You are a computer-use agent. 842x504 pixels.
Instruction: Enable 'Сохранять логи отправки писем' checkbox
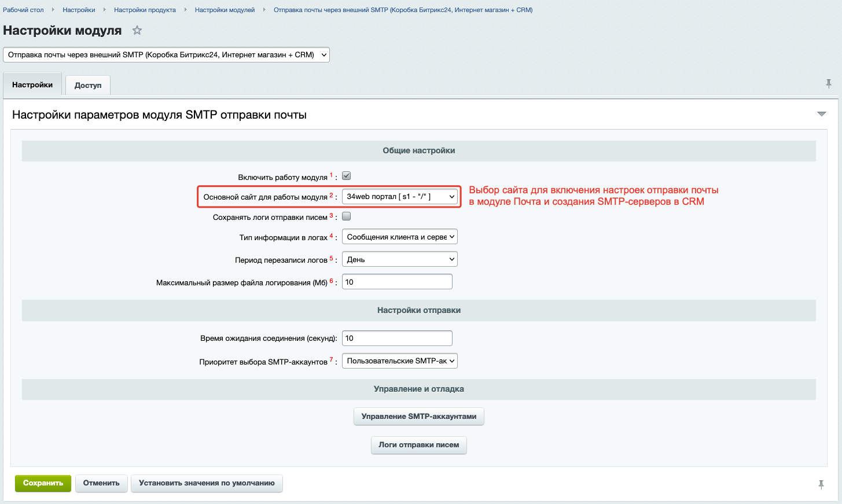347,216
